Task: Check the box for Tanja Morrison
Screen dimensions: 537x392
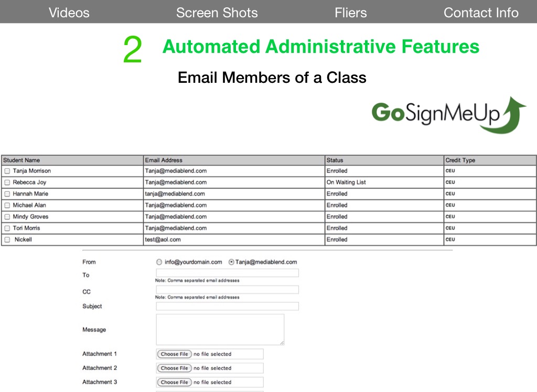Action: 7,171
